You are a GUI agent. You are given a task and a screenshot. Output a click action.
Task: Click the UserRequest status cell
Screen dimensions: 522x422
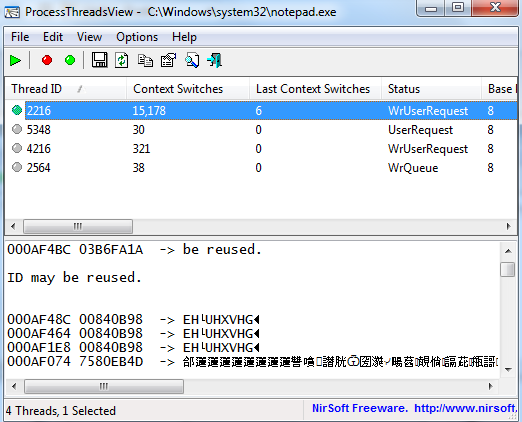420,129
